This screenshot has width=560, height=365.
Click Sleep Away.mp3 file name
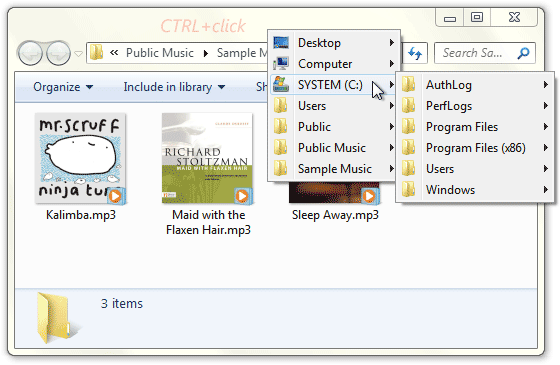click(x=335, y=215)
